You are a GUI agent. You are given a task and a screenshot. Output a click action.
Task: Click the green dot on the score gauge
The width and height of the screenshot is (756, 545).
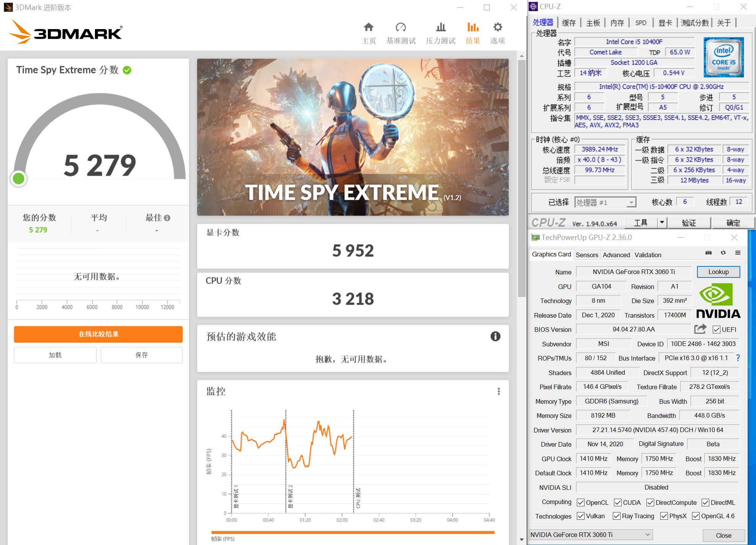[x=19, y=178]
